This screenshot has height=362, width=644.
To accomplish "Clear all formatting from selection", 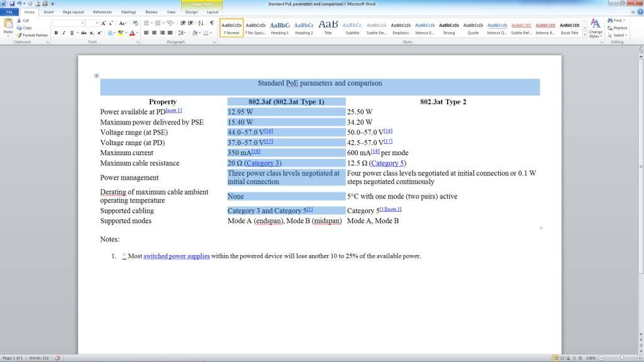I will pos(135,23).
